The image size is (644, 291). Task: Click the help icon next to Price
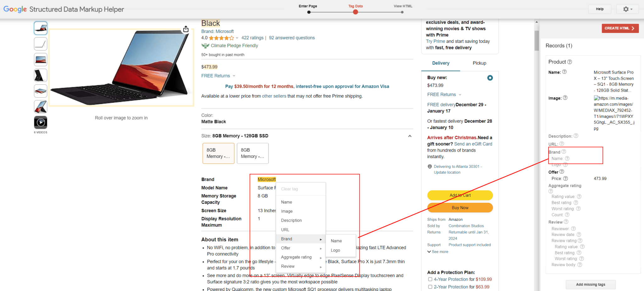tap(565, 179)
